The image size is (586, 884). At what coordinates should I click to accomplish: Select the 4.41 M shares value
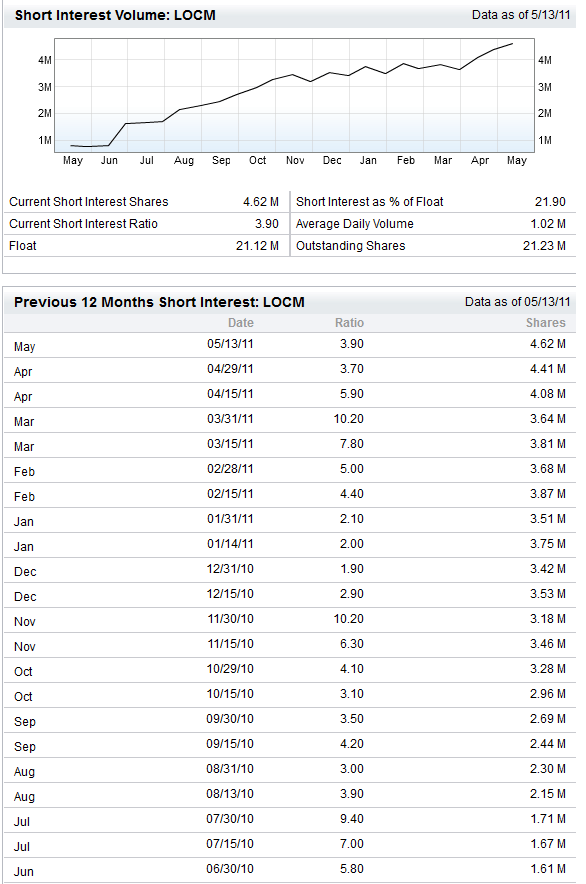click(548, 369)
